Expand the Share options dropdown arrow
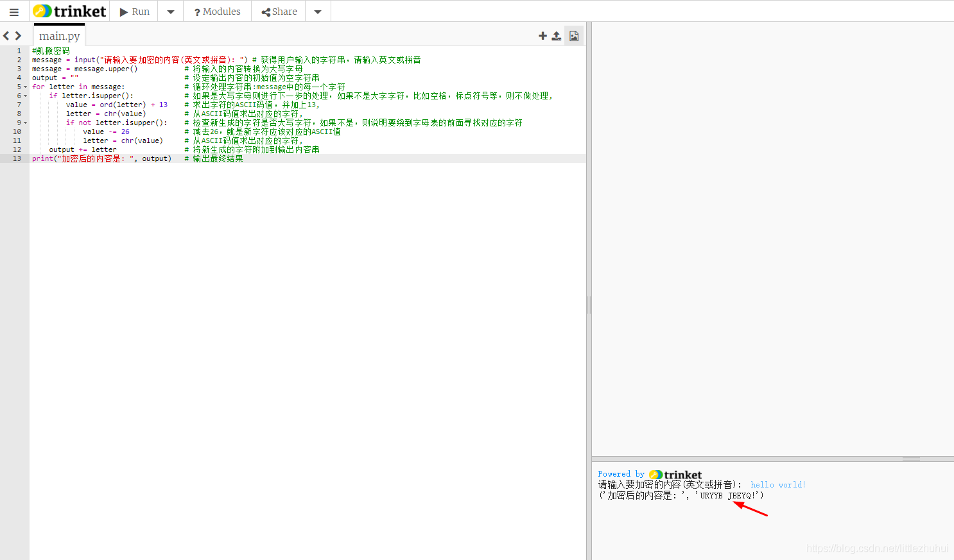954x560 pixels. click(x=318, y=12)
